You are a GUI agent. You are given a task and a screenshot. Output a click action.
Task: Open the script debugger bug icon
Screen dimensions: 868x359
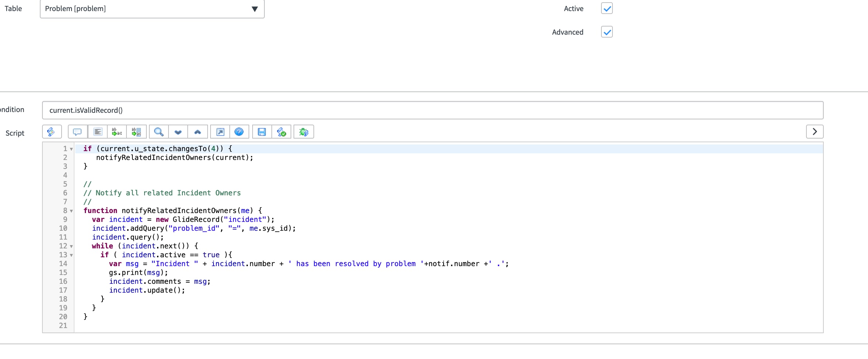pyautogui.click(x=304, y=132)
